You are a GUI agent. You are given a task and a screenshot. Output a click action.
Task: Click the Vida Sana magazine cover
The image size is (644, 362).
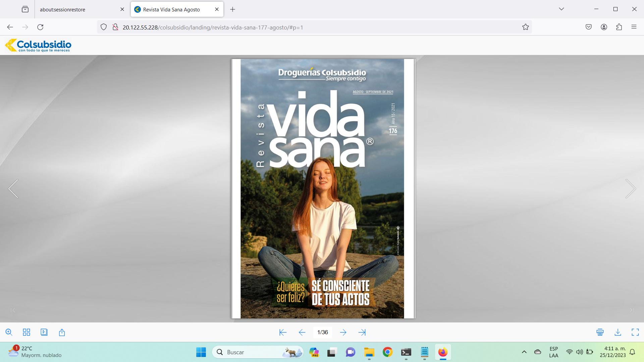click(322, 189)
